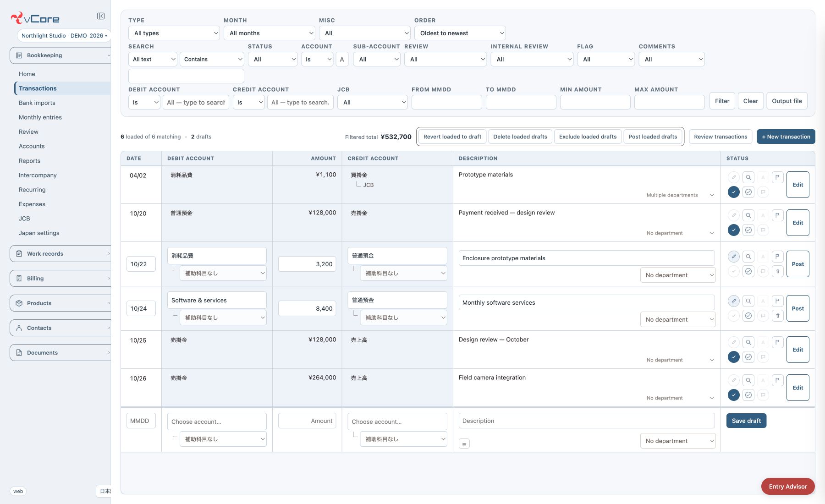
Task: Collapse the sidebar with the panel icon
Action: (x=101, y=16)
